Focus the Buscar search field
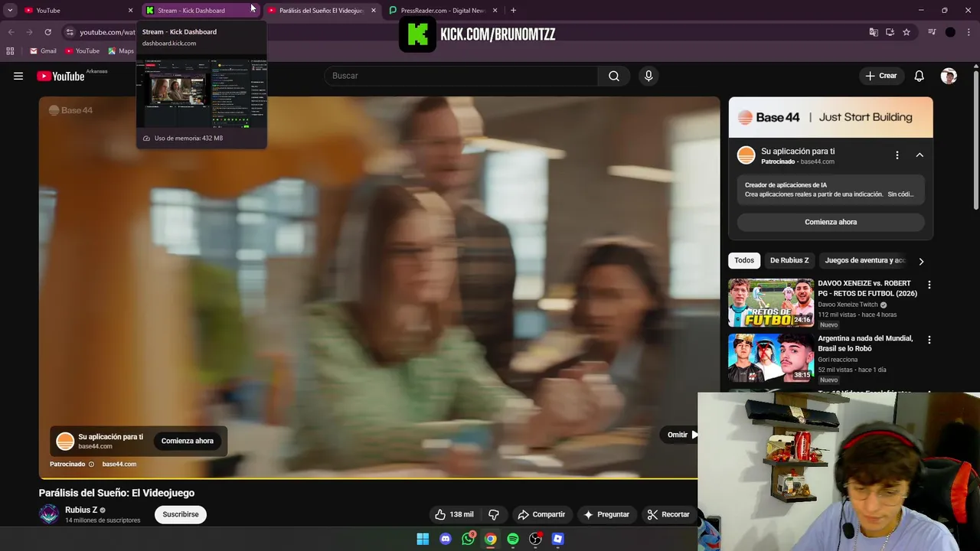This screenshot has height=551, width=980. pos(461,76)
